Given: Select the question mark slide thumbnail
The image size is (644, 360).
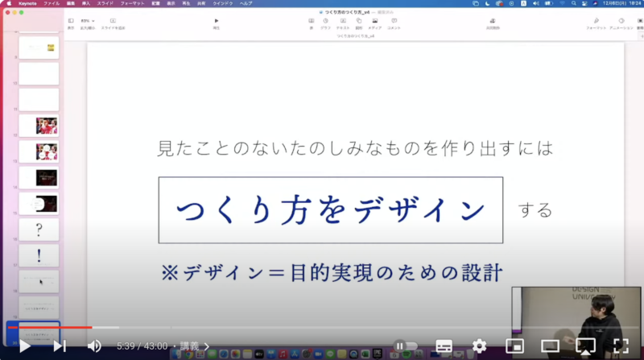Looking at the screenshot, I should pos(39,230).
